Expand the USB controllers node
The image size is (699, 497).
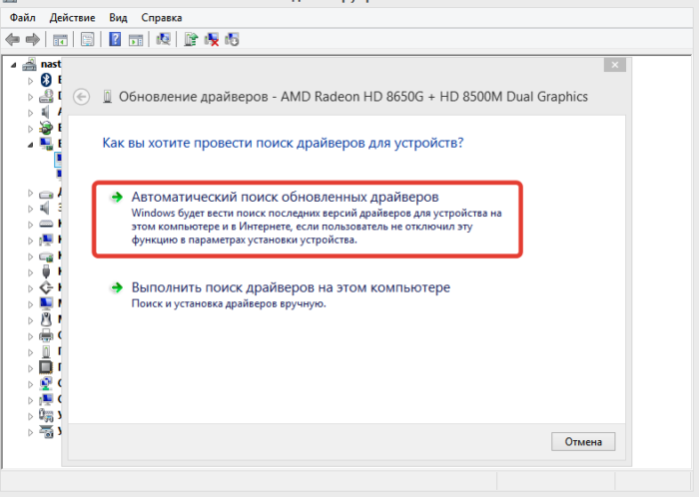(30, 272)
